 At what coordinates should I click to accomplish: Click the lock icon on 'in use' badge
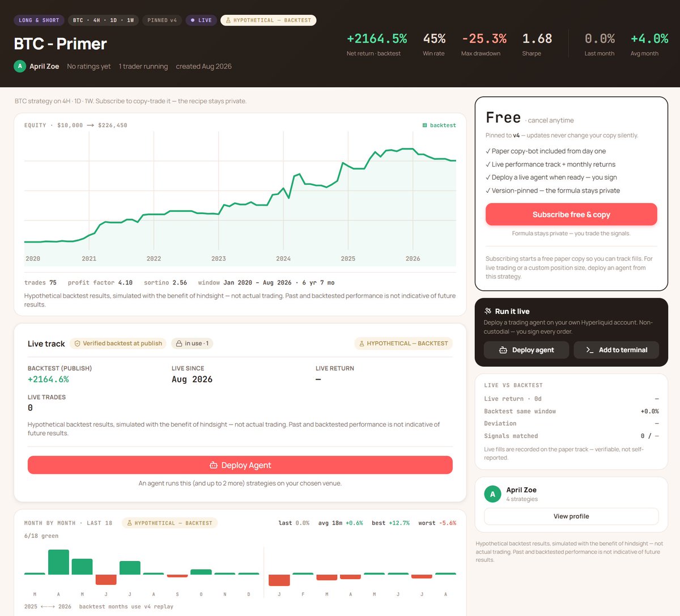click(x=179, y=343)
